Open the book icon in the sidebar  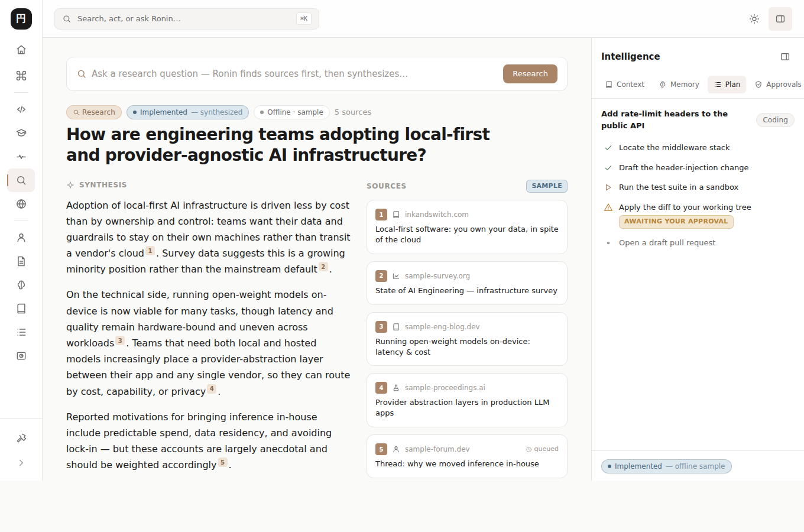tap(21, 309)
